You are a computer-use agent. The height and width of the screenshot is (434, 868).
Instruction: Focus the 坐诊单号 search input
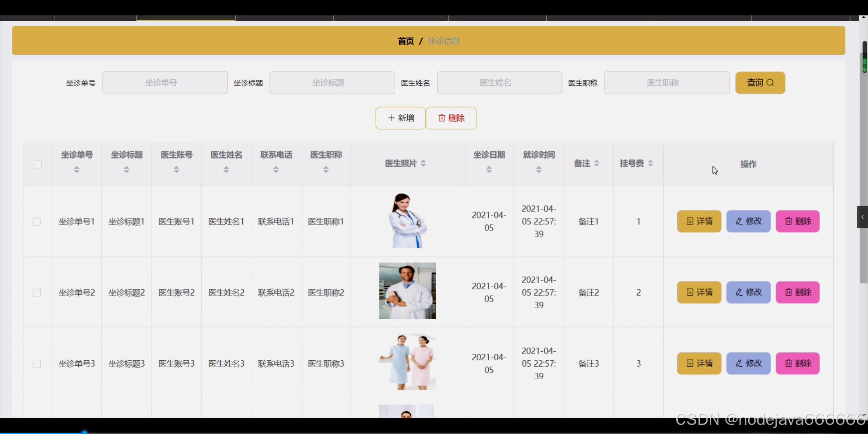pos(165,83)
